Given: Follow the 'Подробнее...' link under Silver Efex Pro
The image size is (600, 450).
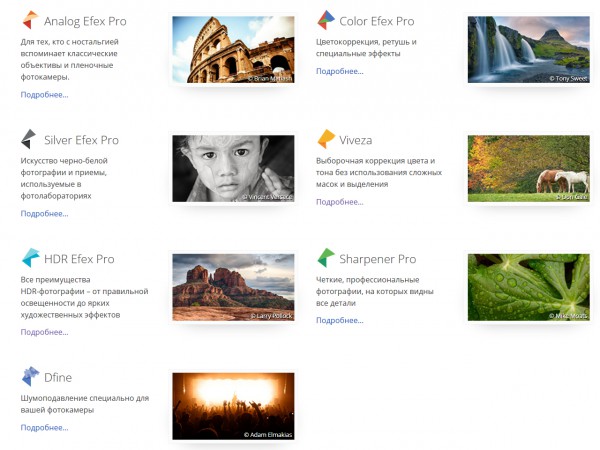Looking at the screenshot, I should pos(44,214).
